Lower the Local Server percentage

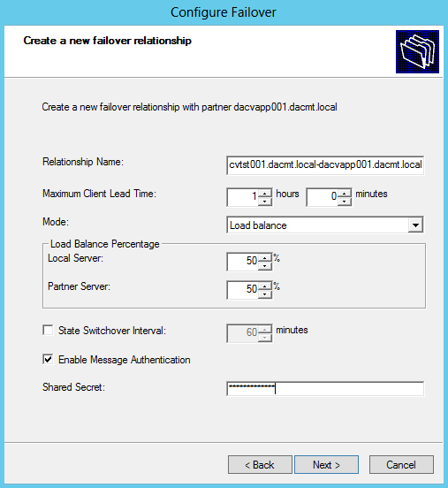(265, 266)
